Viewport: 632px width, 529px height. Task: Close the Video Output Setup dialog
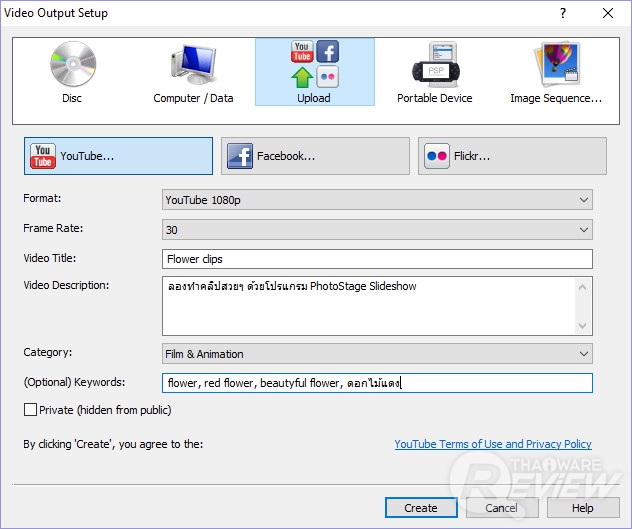[608, 13]
